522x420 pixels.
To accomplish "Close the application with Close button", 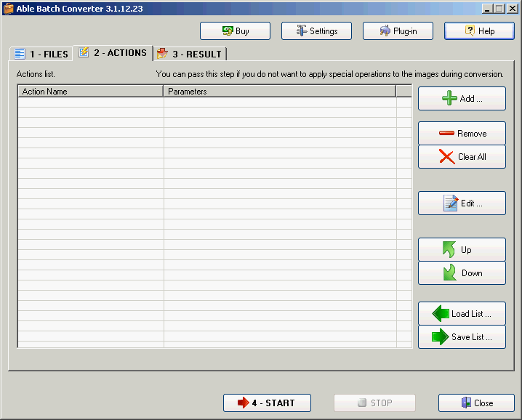I will [476, 403].
